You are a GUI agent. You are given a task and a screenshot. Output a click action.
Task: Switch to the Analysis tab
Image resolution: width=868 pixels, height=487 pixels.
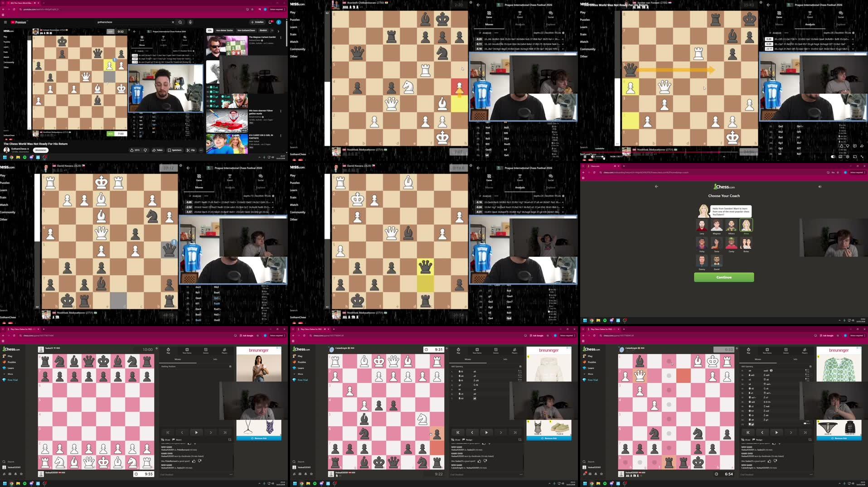click(520, 24)
